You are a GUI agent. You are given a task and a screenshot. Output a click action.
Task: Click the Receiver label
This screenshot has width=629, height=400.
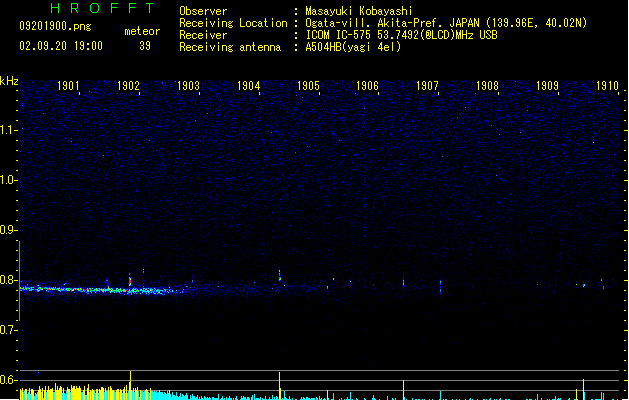[203, 35]
